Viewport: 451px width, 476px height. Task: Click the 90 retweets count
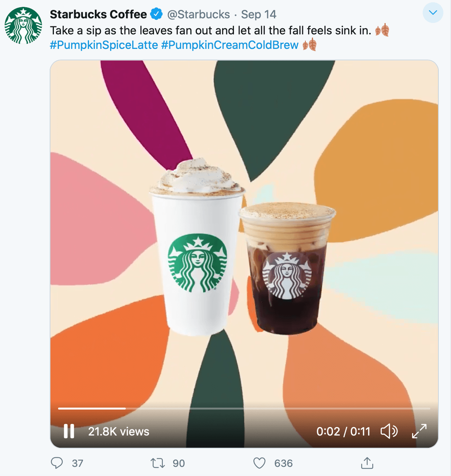pos(179,463)
